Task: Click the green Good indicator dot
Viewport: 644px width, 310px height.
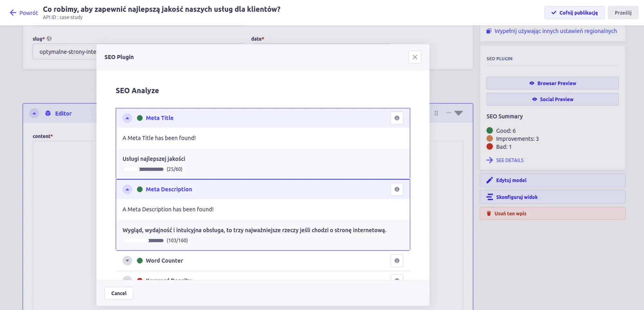Action: pyautogui.click(x=489, y=130)
